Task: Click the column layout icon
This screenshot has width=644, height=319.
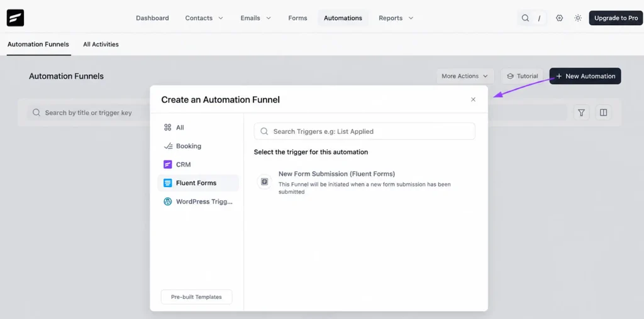Action: (603, 112)
